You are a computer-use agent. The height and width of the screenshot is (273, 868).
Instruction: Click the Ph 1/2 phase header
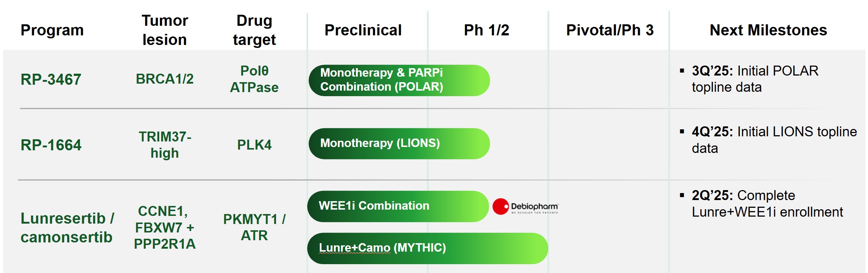[486, 30]
